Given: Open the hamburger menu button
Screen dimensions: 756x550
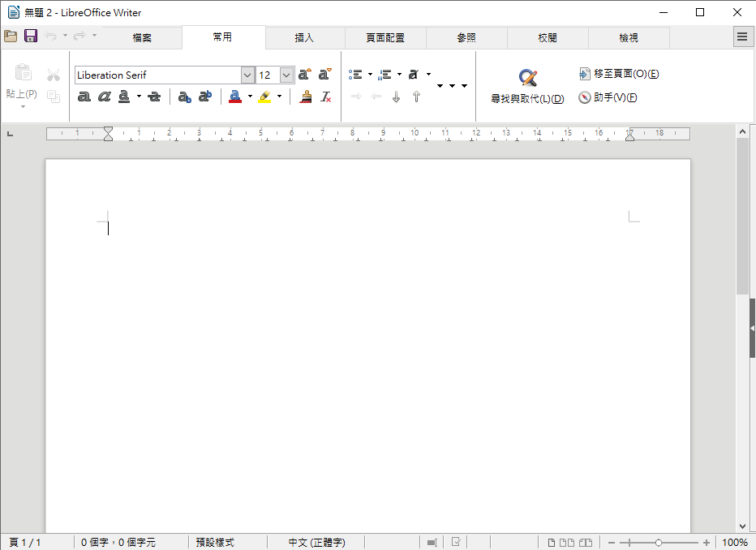Looking at the screenshot, I should click(742, 37).
